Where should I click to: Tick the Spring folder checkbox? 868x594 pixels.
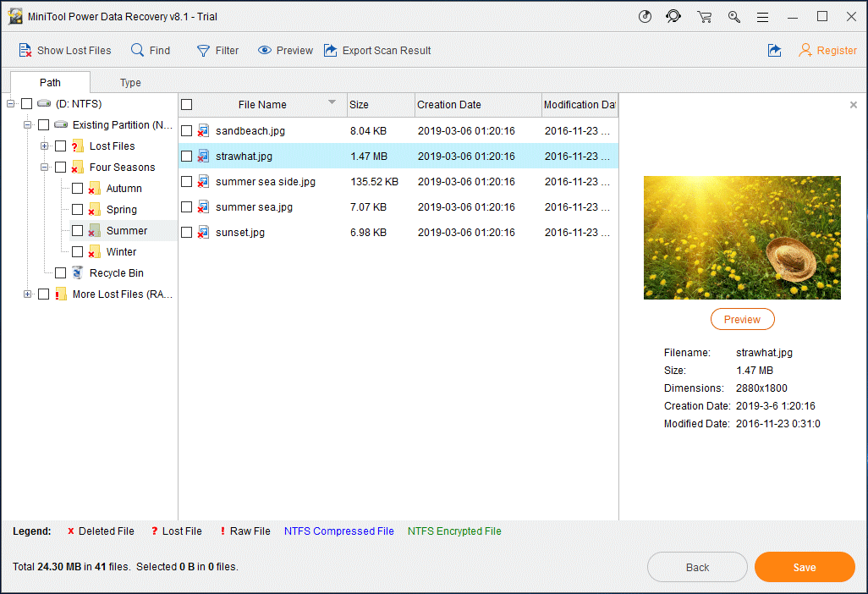pos(78,209)
